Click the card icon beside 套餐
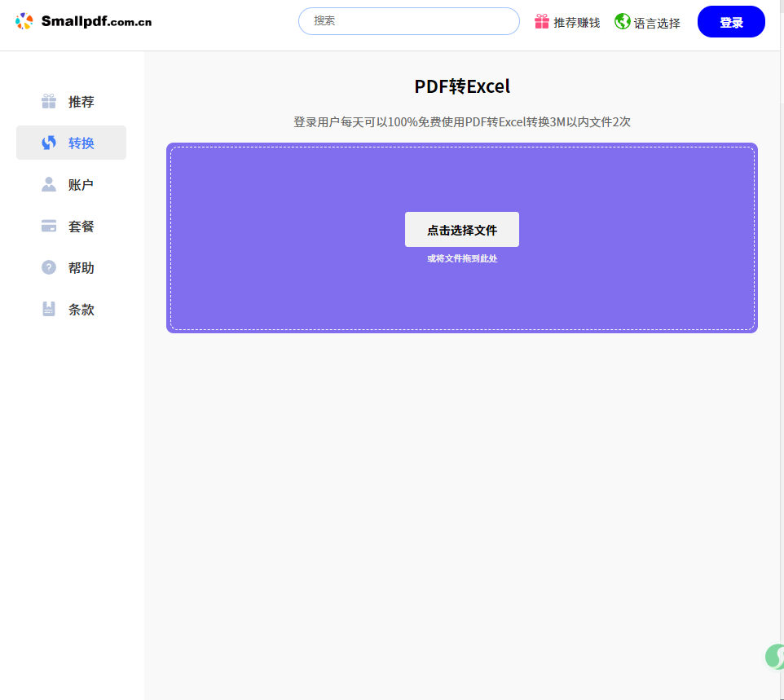Viewport: 784px width, 700px height. (49, 226)
